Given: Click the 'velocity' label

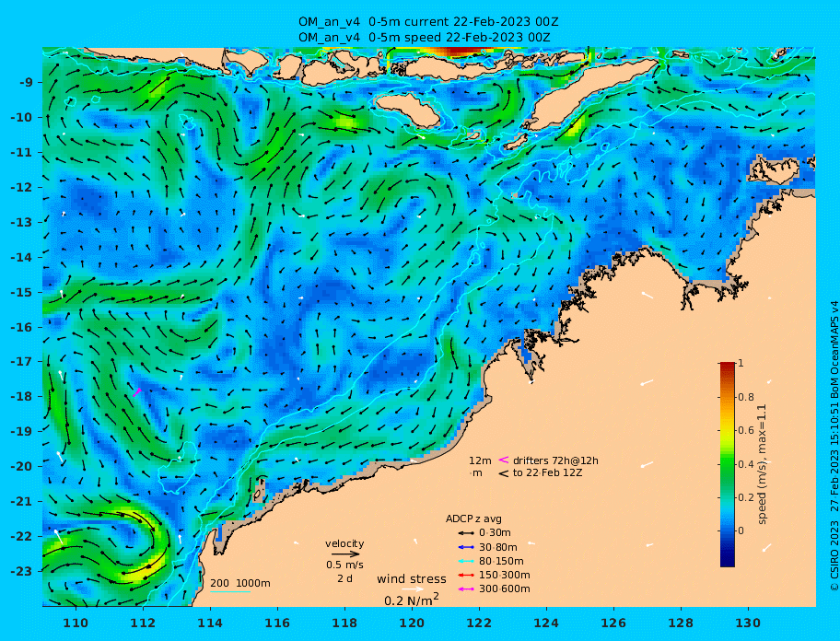Looking at the screenshot, I should (344, 543).
